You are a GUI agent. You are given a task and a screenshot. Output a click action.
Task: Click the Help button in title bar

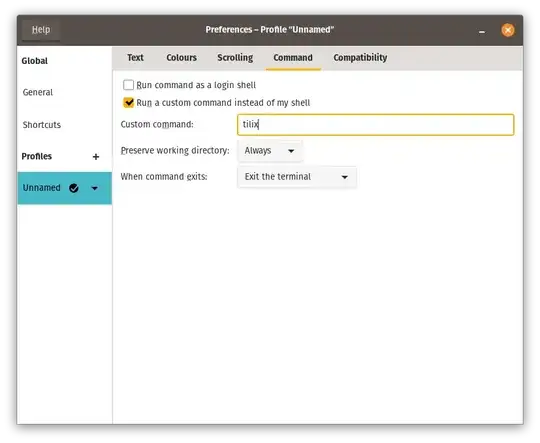click(x=41, y=30)
